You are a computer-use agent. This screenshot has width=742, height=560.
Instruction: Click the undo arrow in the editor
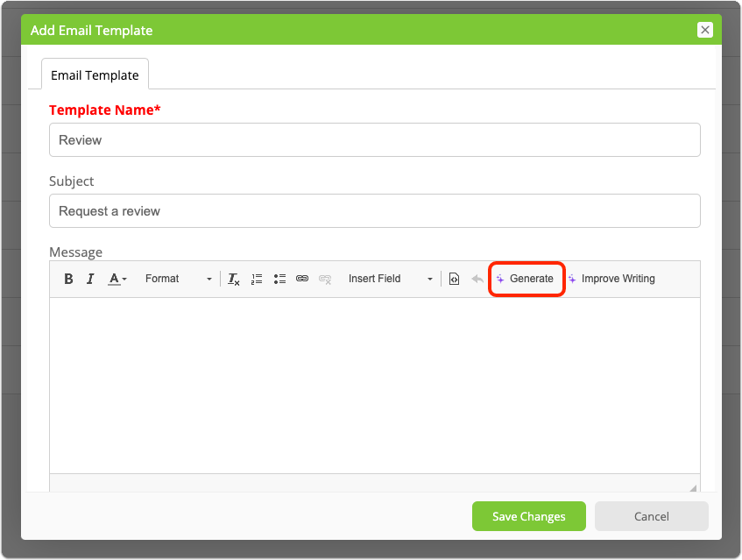coord(476,278)
